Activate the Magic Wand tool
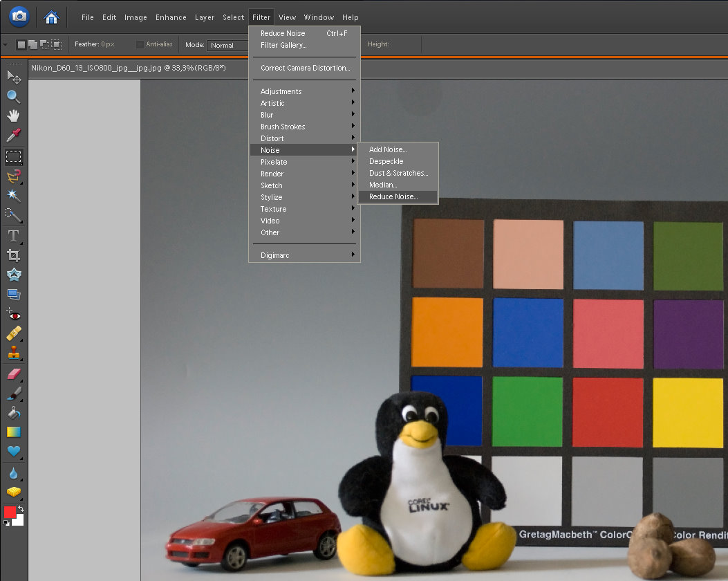This screenshot has width=728, height=581. click(13, 196)
